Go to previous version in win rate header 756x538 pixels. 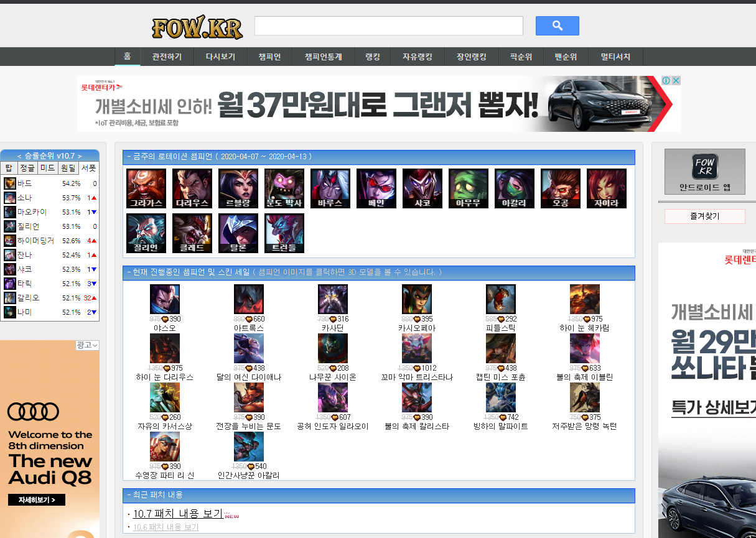19,155
